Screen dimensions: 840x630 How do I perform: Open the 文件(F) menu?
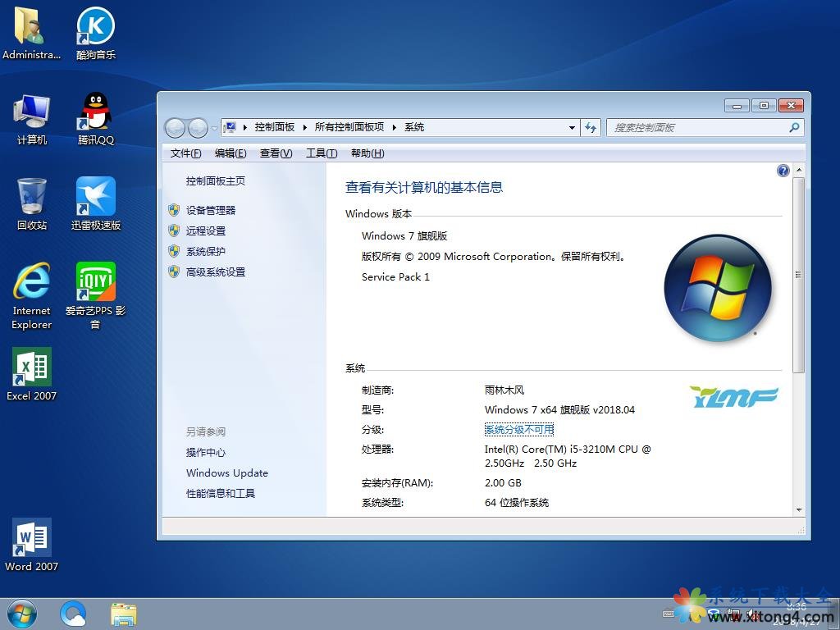[185, 153]
